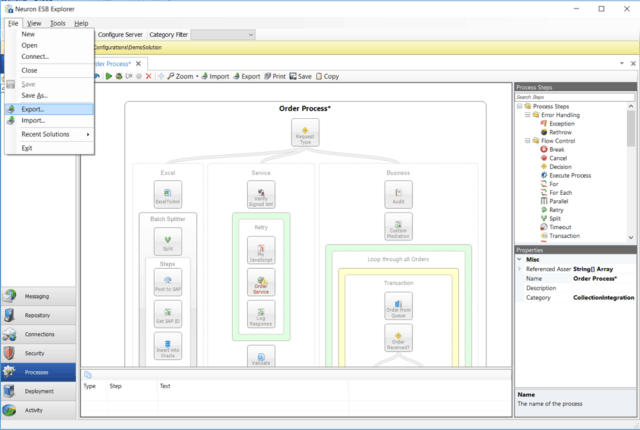640x430 pixels.
Task: Click Copy in the process toolbar
Action: click(327, 76)
